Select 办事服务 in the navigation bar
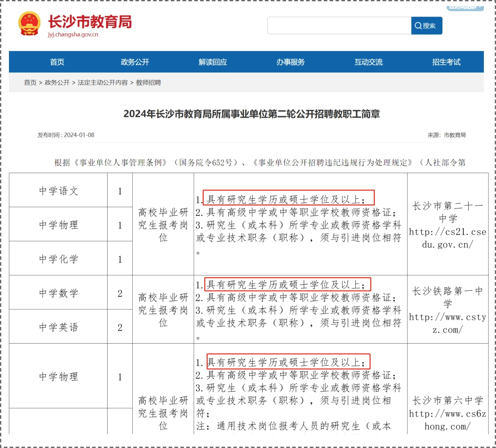 point(290,62)
